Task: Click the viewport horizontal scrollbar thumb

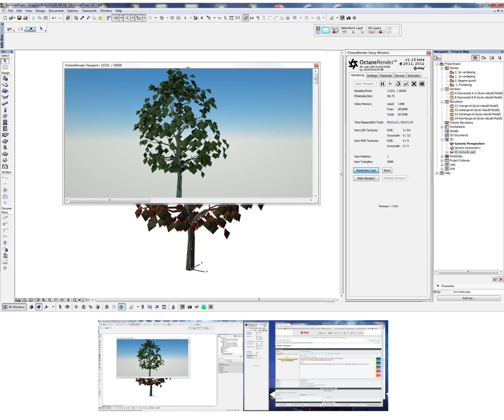Action: (110, 200)
